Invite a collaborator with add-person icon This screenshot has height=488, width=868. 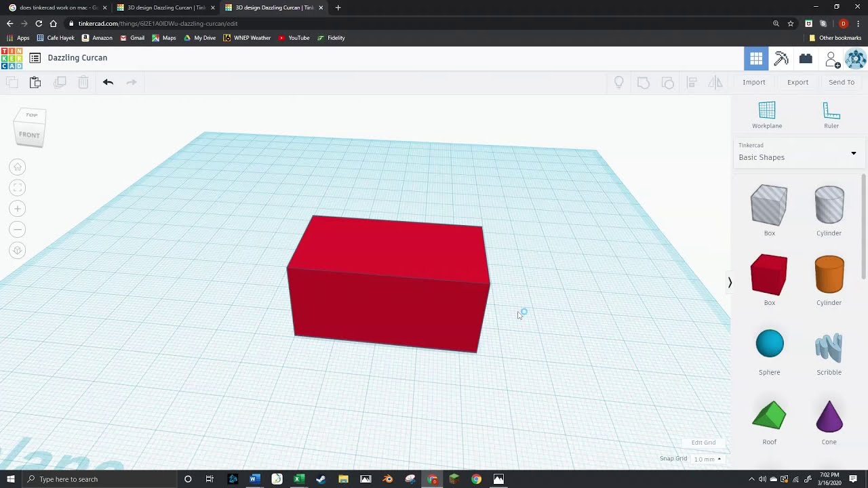pyautogui.click(x=832, y=60)
